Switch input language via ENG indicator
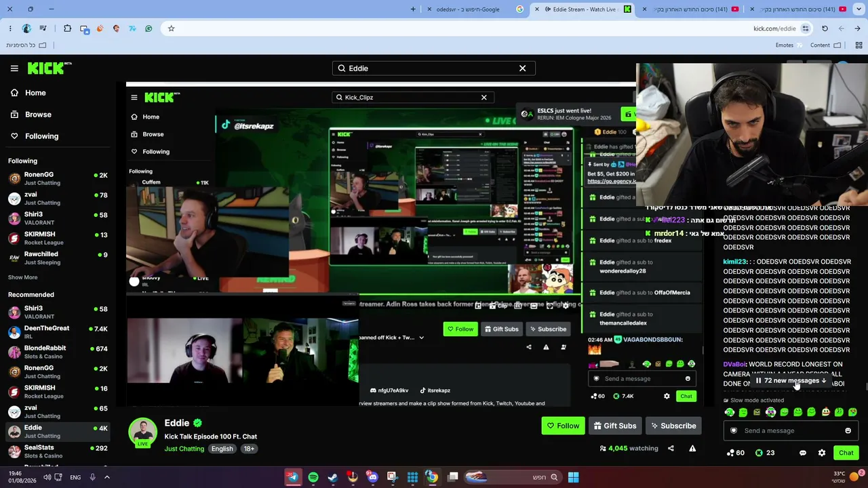Image resolution: width=868 pixels, height=488 pixels. pyautogui.click(x=75, y=477)
